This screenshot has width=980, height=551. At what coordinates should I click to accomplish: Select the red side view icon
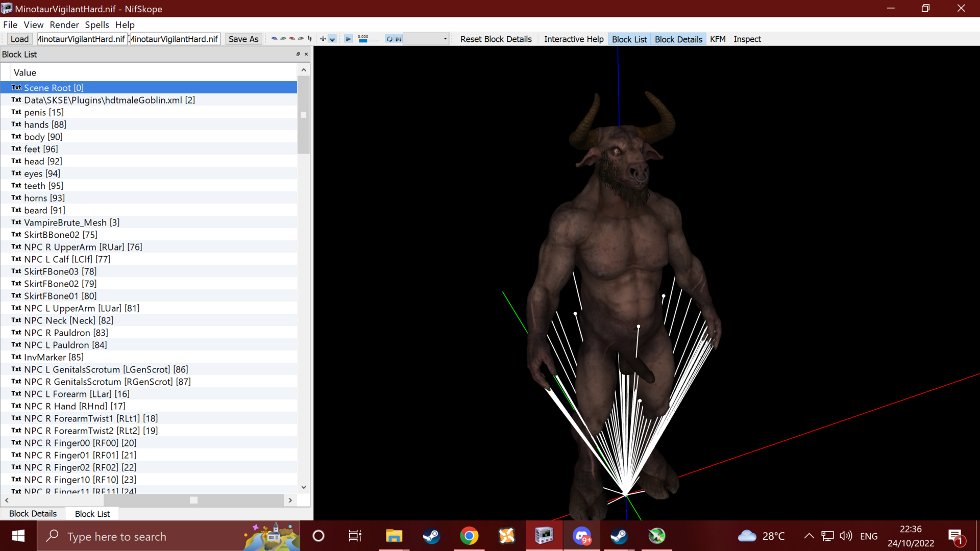pos(292,39)
